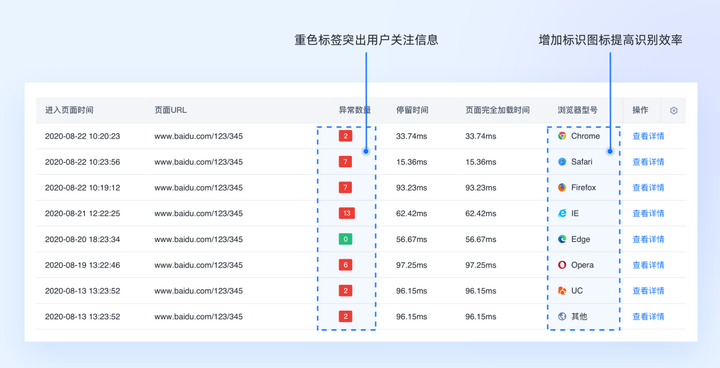
Task: Click the Chrome browser name text
Action: pyautogui.click(x=585, y=136)
